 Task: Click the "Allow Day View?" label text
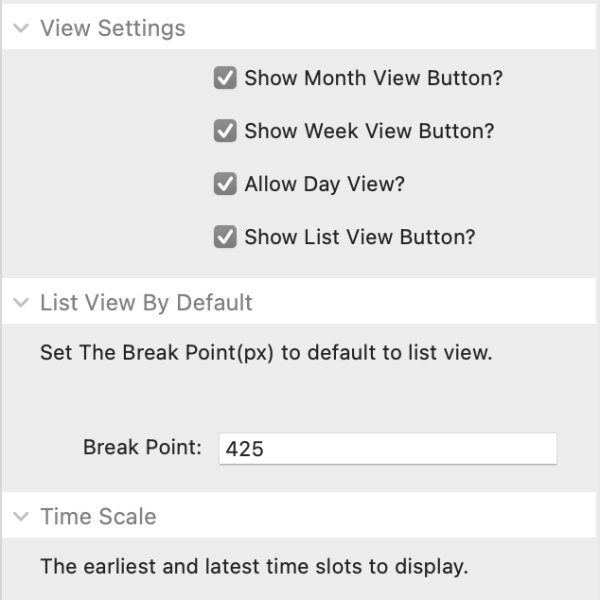point(324,184)
